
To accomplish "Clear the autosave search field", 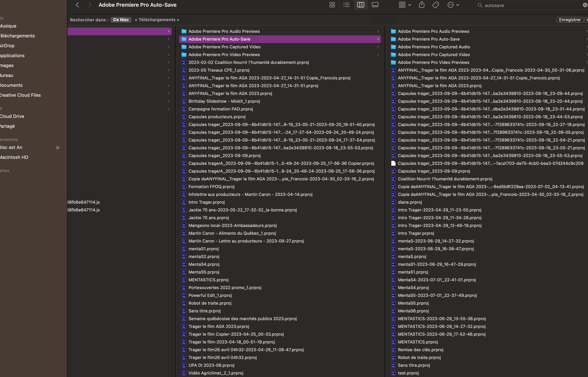I will coord(585,5).
